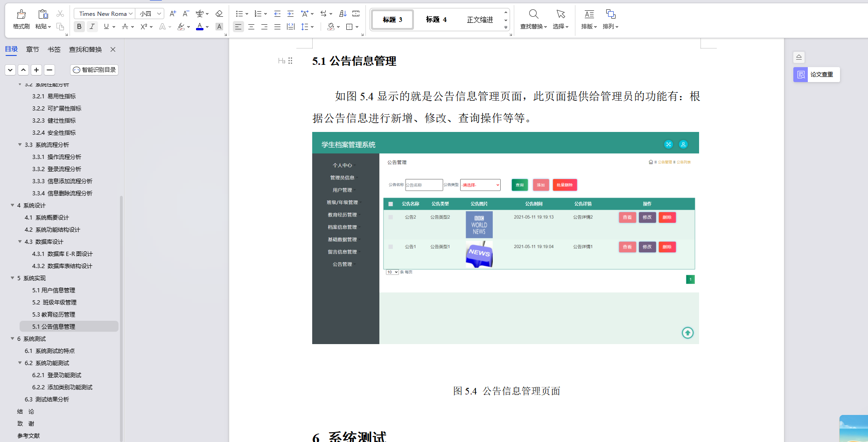Screen dimensions: 868x442
Task: Collapse the 5 系统实现 tree branch
Action: pyautogui.click(x=13, y=278)
